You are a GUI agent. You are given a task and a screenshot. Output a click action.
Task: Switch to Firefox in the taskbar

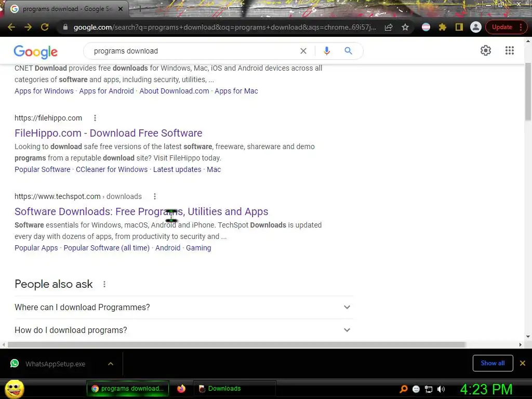click(x=181, y=389)
